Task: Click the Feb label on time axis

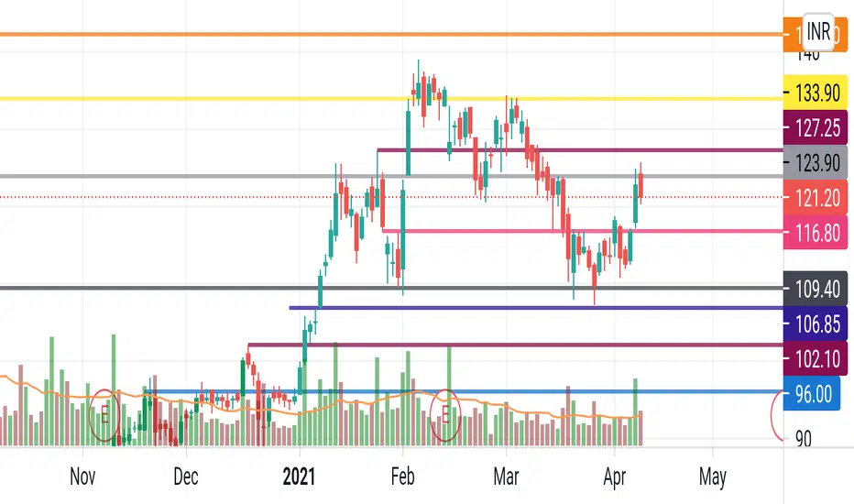Action: [402, 477]
